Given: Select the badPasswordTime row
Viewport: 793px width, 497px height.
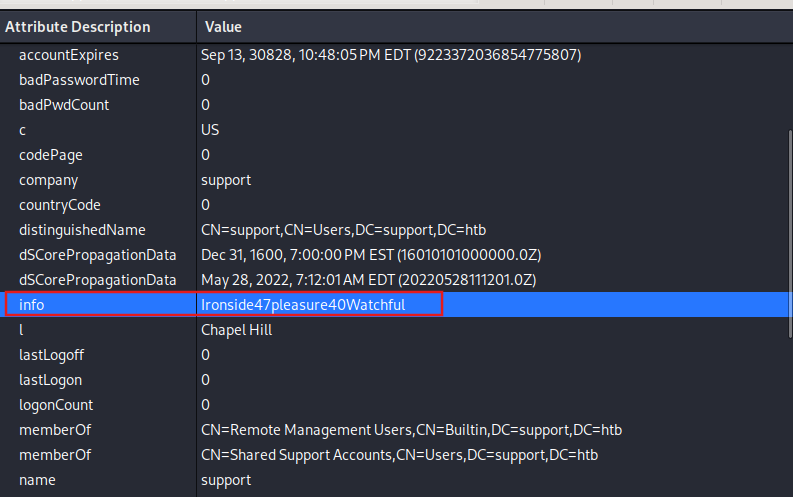Looking at the screenshot, I should pyautogui.click(x=394, y=80).
